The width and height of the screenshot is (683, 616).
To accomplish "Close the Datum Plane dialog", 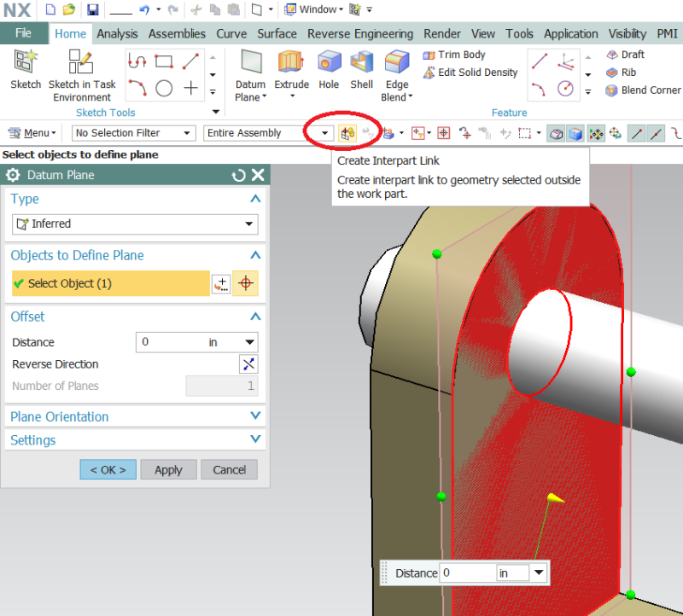I will tap(258, 175).
